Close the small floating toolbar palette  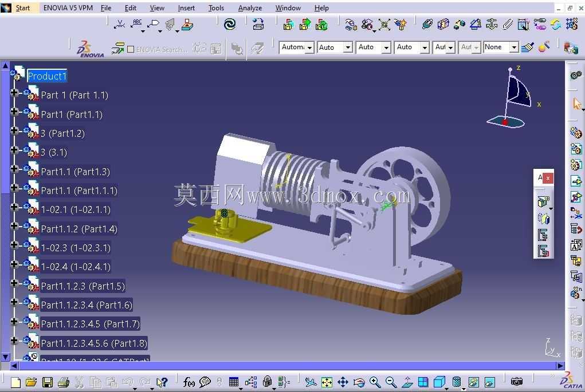(548, 178)
